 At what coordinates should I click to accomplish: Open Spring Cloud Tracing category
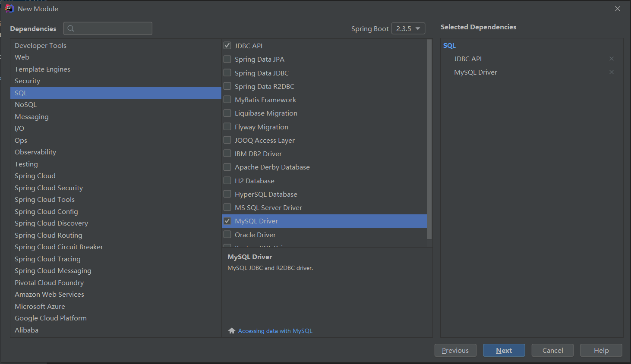point(116,259)
